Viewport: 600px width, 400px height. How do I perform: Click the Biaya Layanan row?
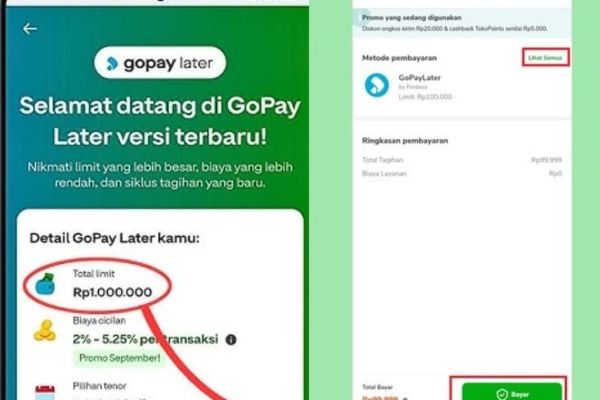pyautogui.click(x=462, y=174)
